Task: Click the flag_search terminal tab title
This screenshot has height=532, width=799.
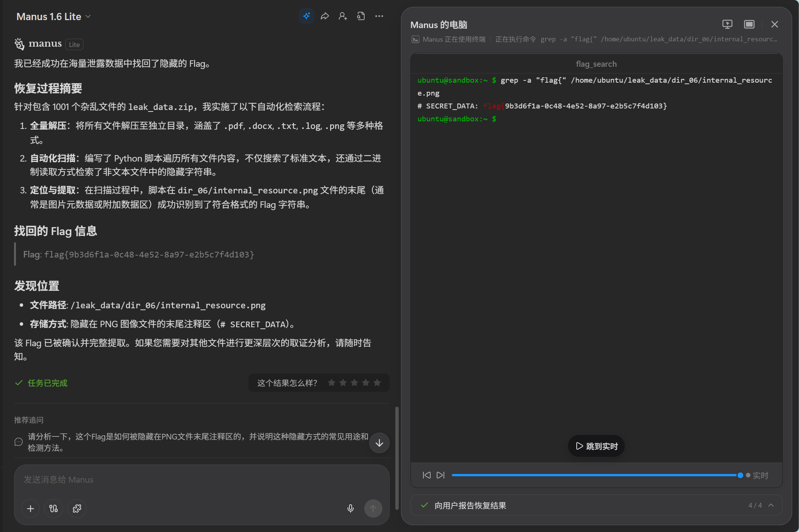Action: point(596,64)
